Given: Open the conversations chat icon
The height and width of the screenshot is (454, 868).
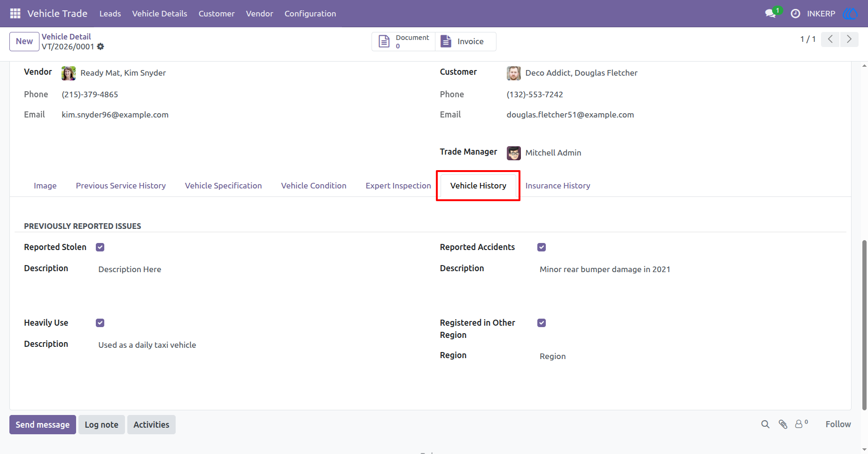Looking at the screenshot, I should click(x=770, y=14).
